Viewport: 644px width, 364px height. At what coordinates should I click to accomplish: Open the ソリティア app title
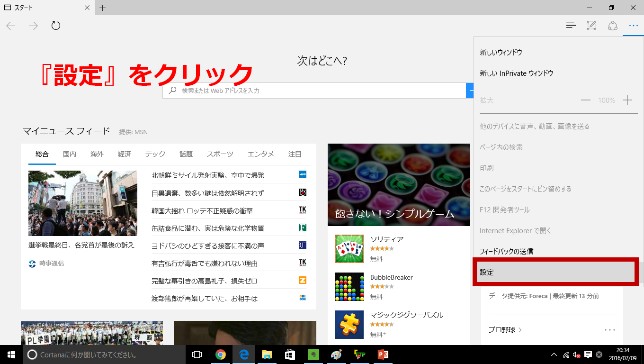(x=387, y=239)
